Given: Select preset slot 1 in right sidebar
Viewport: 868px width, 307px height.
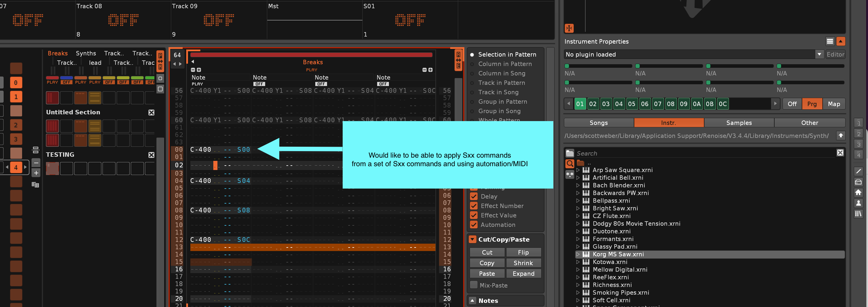Looking at the screenshot, I should click(x=858, y=123).
